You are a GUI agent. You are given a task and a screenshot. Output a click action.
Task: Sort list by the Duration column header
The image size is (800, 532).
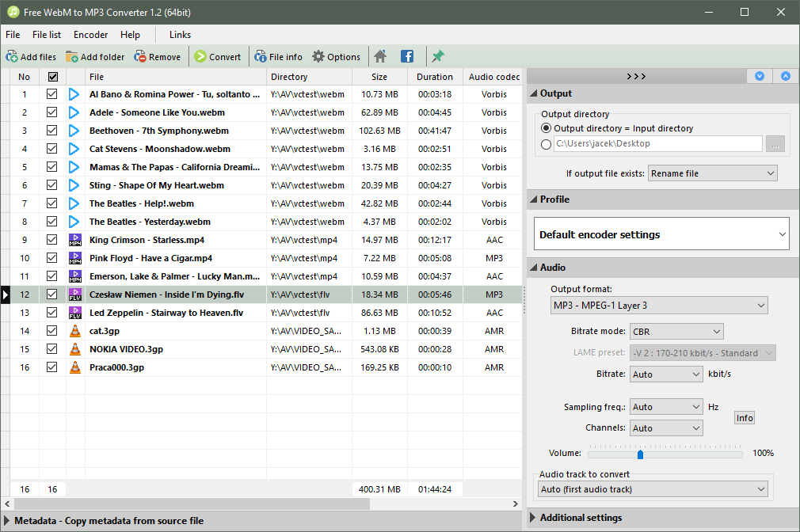click(x=435, y=77)
